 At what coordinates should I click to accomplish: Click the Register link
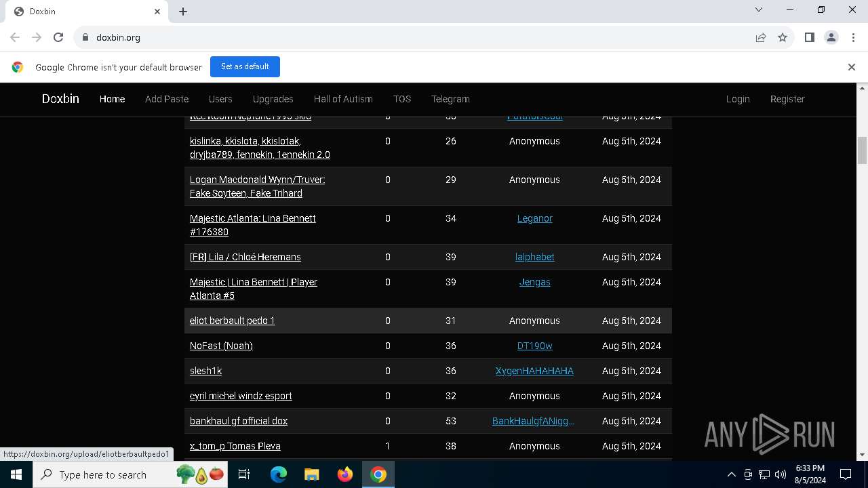(x=787, y=99)
